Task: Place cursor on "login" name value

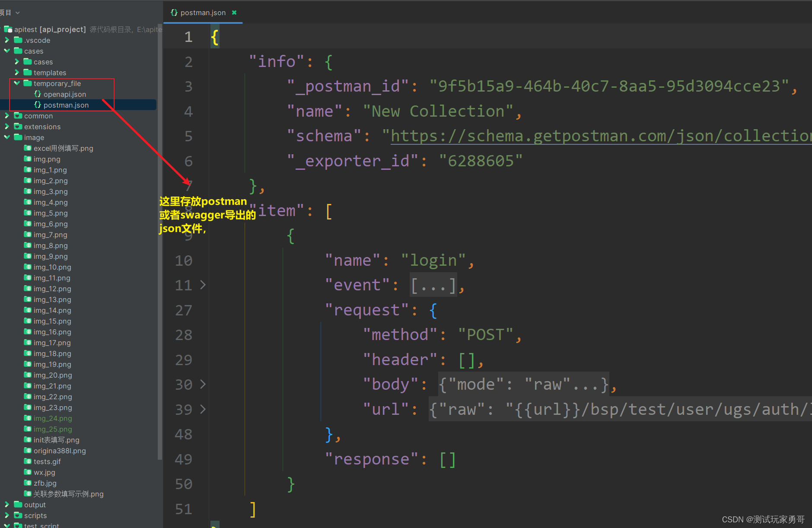Action: tap(433, 261)
